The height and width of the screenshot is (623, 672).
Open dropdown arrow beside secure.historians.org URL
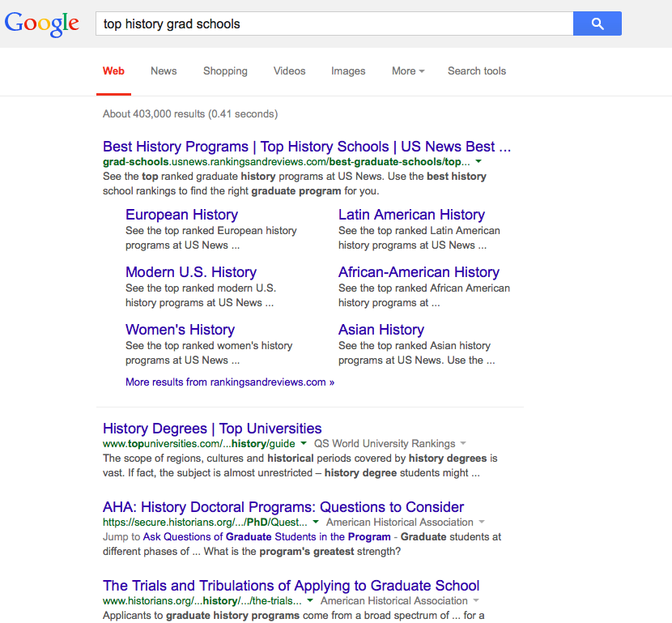(316, 523)
